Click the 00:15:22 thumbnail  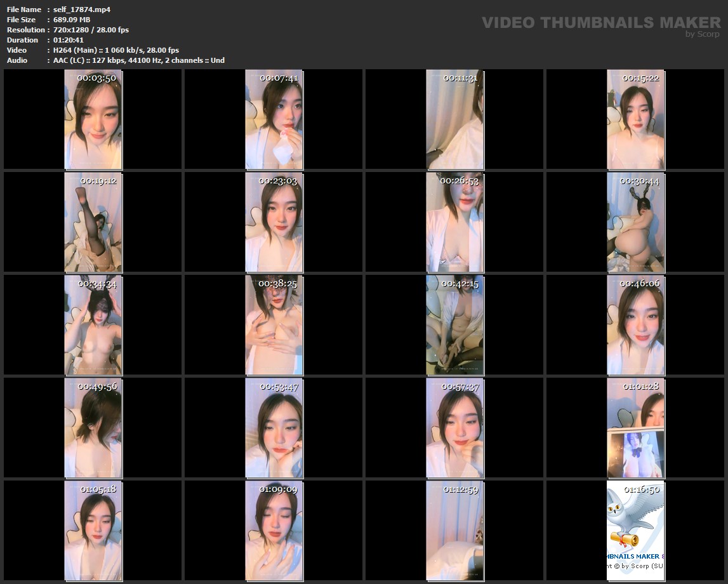point(636,119)
